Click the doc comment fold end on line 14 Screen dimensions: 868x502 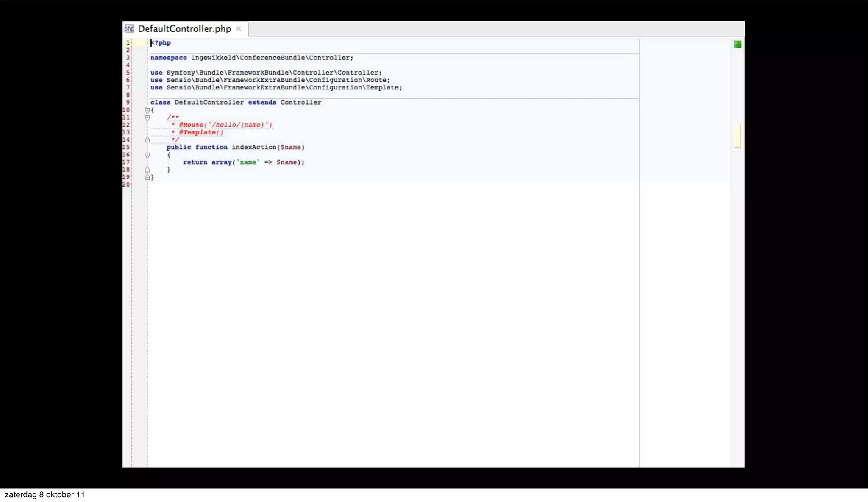pos(147,139)
